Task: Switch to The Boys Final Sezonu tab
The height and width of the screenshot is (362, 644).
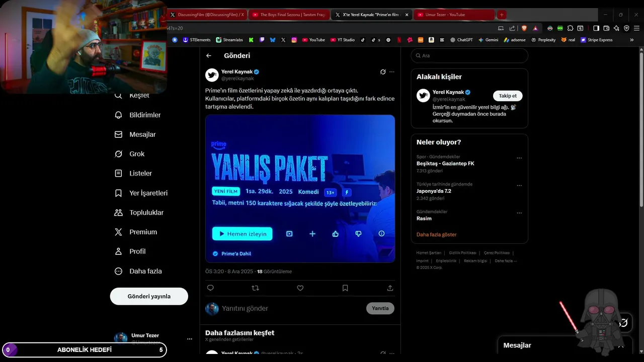Action: 289,15
